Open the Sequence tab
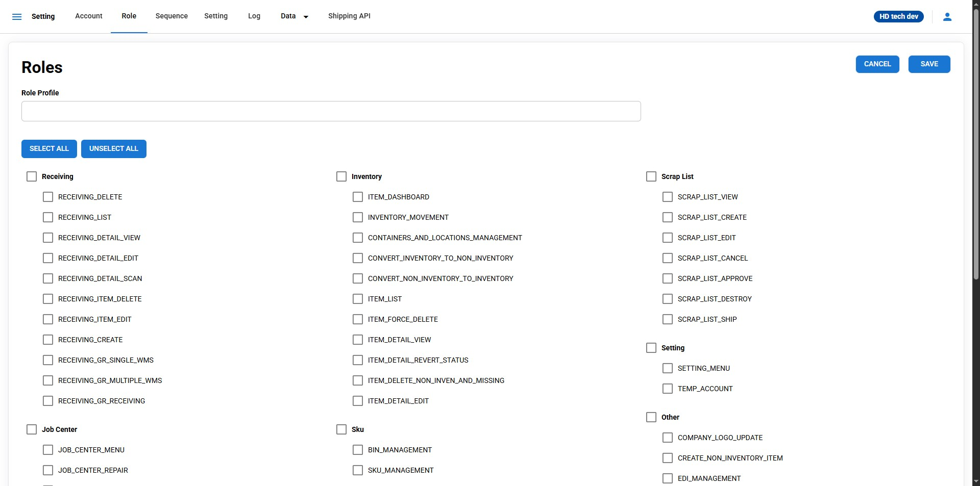The image size is (980, 486). pos(171,16)
